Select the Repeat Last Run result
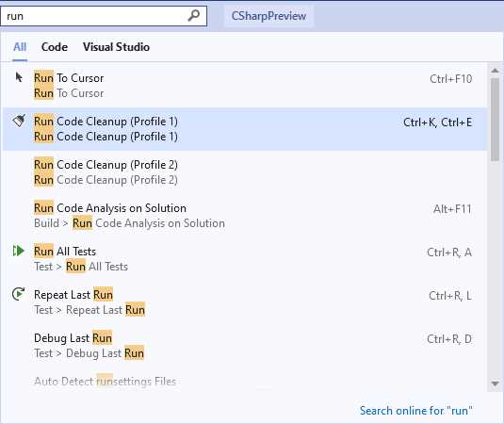This screenshot has width=504, height=424. click(245, 302)
